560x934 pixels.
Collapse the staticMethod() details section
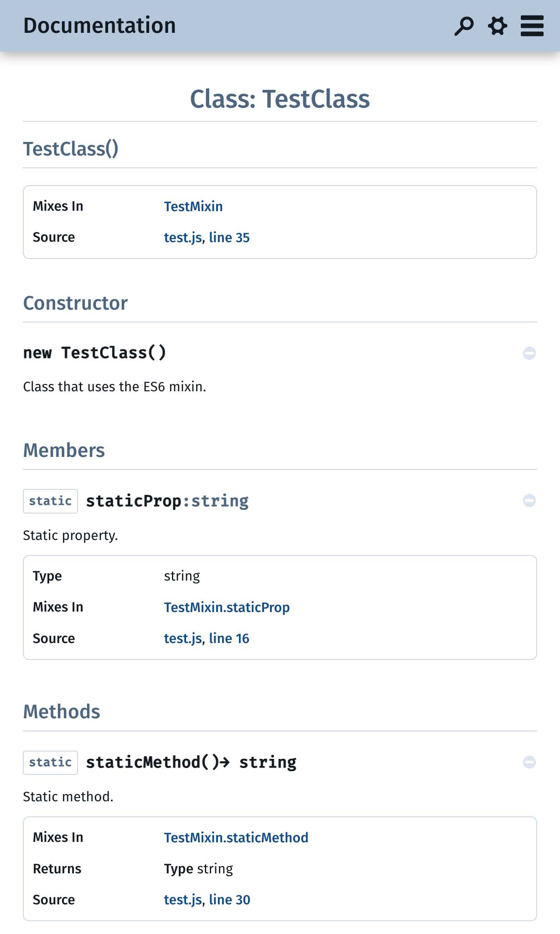pyautogui.click(x=529, y=762)
